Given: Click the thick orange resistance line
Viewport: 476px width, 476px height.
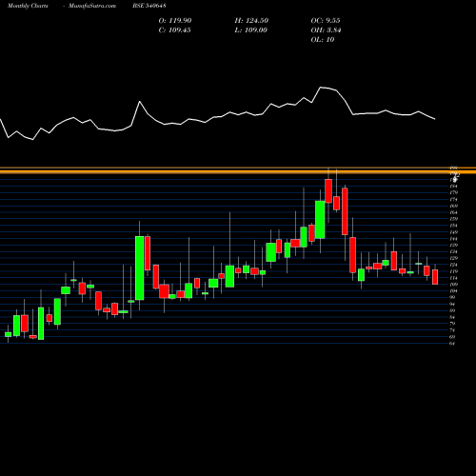Looking at the screenshot, I should tap(238, 171).
